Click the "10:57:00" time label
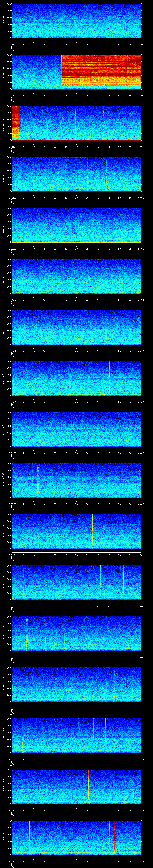Viewport: 153px width, 868px height. tap(12, 606)
